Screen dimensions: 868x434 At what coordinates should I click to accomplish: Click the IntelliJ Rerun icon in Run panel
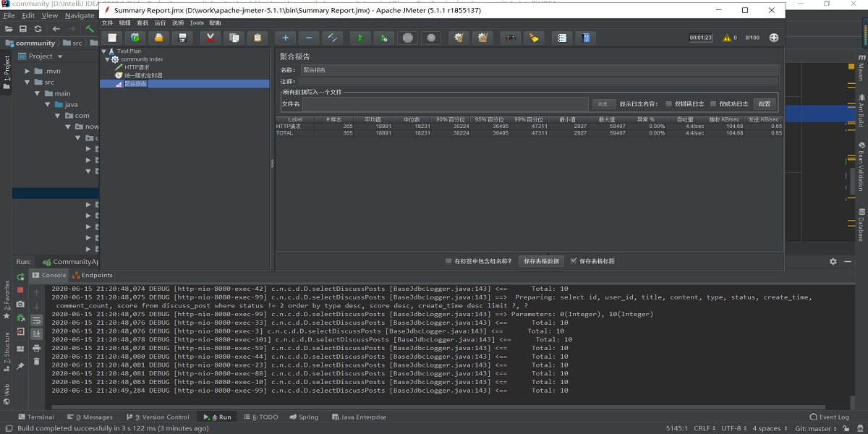coord(20,278)
